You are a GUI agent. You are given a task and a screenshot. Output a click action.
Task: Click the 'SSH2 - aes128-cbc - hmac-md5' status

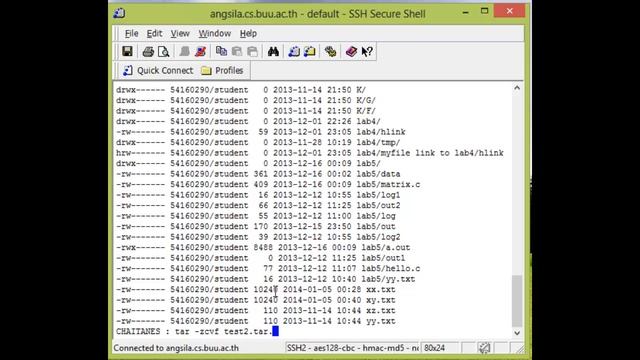352,348
